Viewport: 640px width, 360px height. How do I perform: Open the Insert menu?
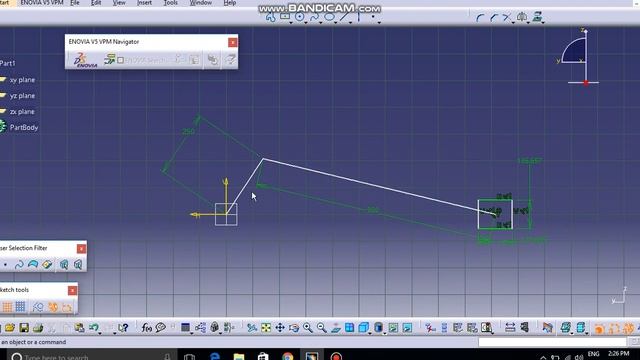click(144, 3)
